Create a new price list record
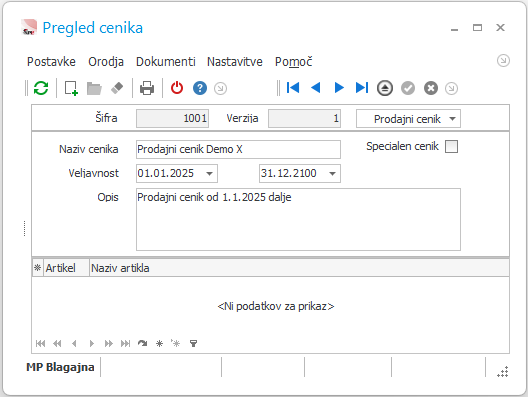The height and width of the screenshot is (397, 528). click(71, 88)
